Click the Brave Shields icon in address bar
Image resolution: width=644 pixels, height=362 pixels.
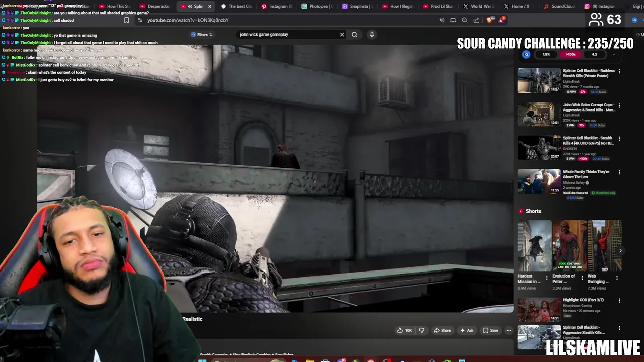click(490, 20)
